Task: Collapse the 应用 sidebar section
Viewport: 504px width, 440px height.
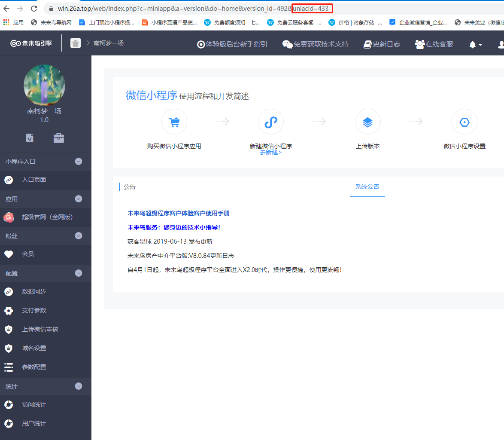Action: click(x=79, y=199)
